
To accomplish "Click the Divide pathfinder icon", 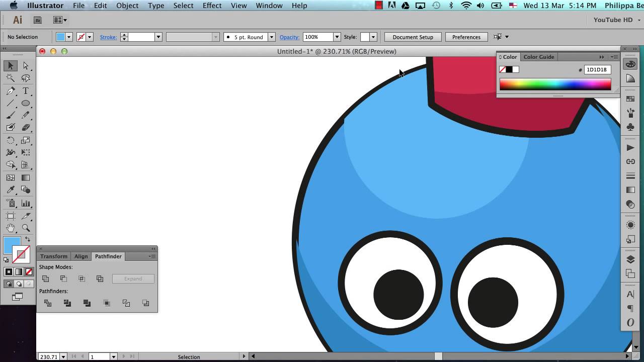I will [48, 303].
